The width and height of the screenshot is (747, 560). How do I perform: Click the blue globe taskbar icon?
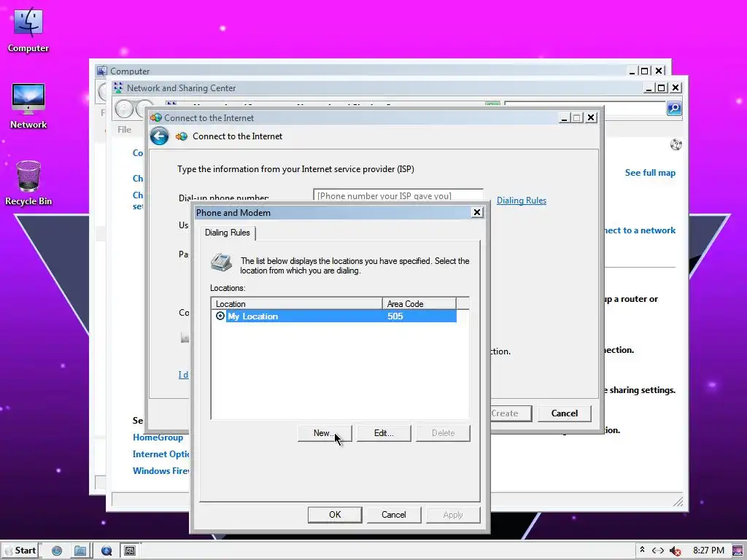[107, 551]
